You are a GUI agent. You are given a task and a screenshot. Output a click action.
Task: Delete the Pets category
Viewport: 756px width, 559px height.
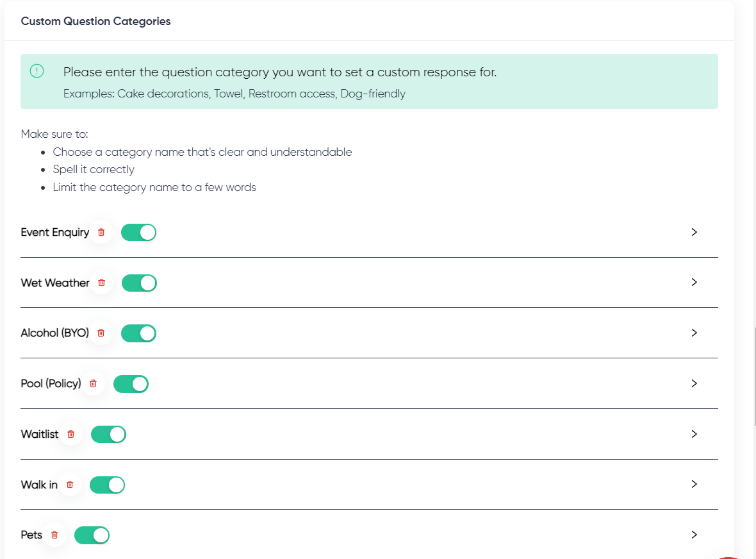pos(54,535)
